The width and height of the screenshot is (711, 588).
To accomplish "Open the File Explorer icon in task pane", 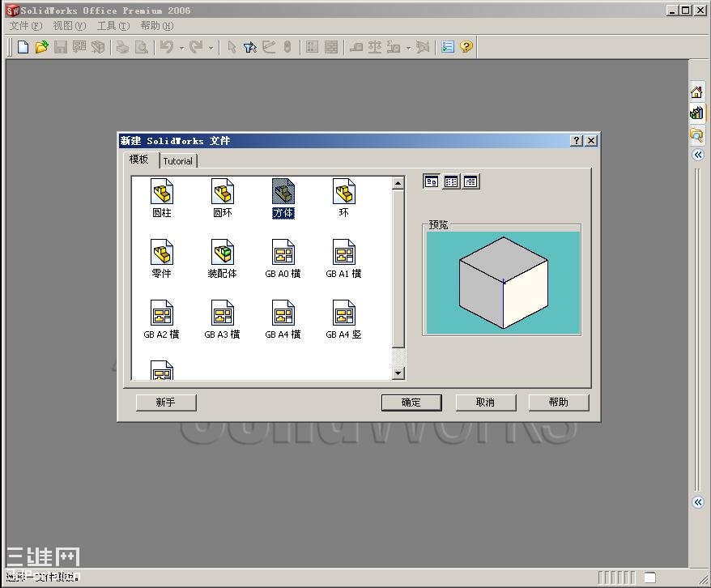I will click(x=697, y=134).
